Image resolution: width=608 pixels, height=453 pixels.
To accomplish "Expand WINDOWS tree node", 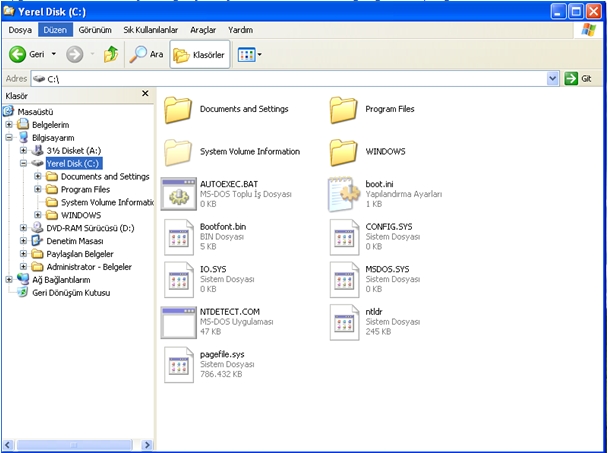I will pos(38,215).
